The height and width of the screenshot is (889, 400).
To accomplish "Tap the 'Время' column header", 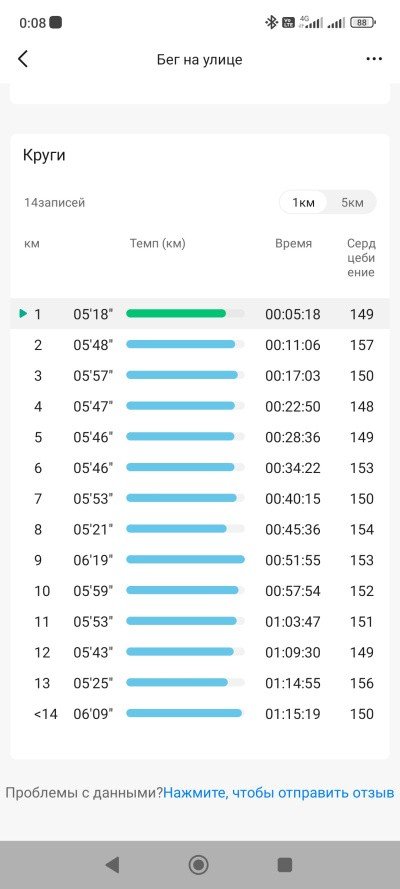I will (293, 244).
